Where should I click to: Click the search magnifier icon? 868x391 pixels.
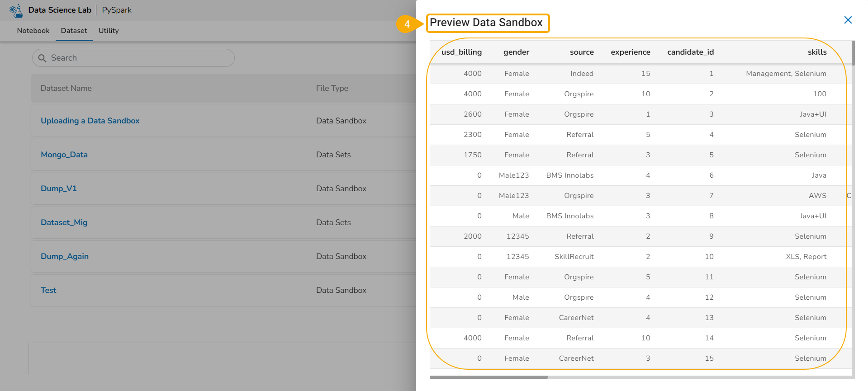[43, 58]
